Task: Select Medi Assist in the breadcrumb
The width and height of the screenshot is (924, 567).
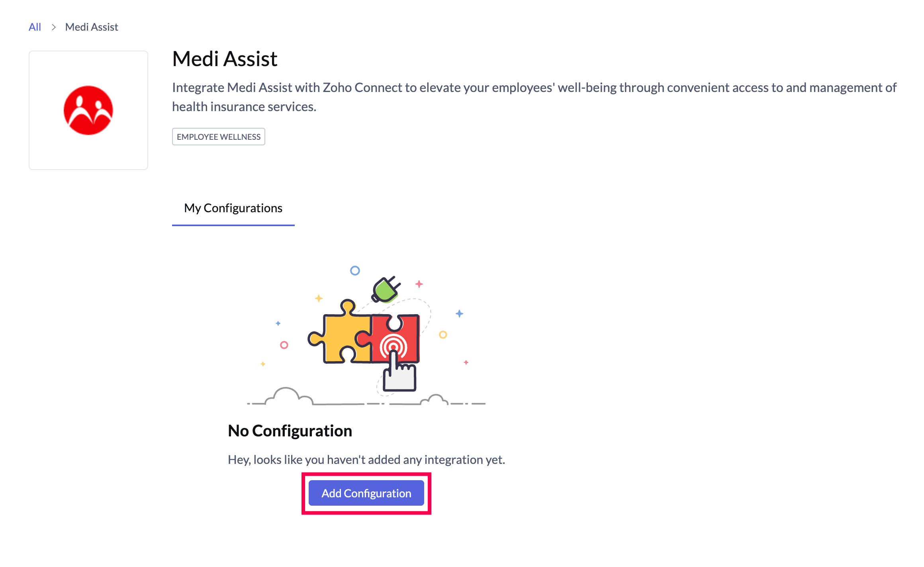Action: [x=92, y=27]
